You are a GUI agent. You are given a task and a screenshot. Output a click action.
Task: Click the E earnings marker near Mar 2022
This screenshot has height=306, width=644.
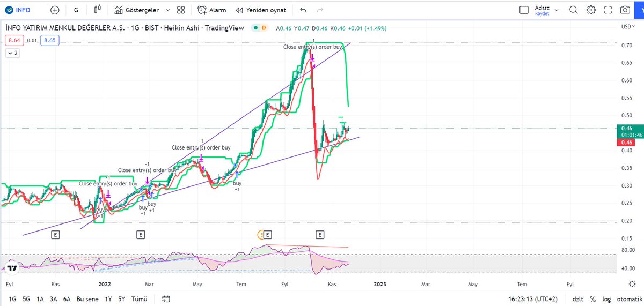coord(141,234)
